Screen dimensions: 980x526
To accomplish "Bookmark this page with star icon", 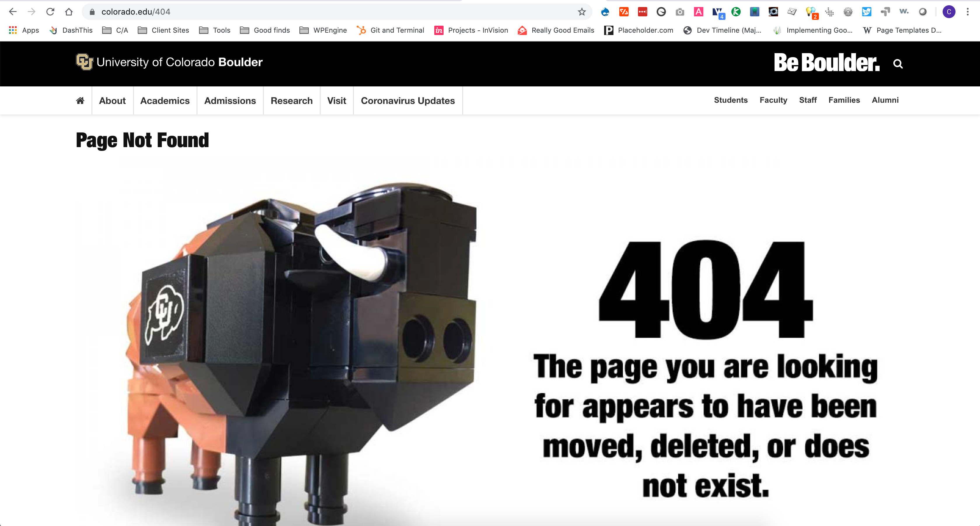I will coord(581,12).
